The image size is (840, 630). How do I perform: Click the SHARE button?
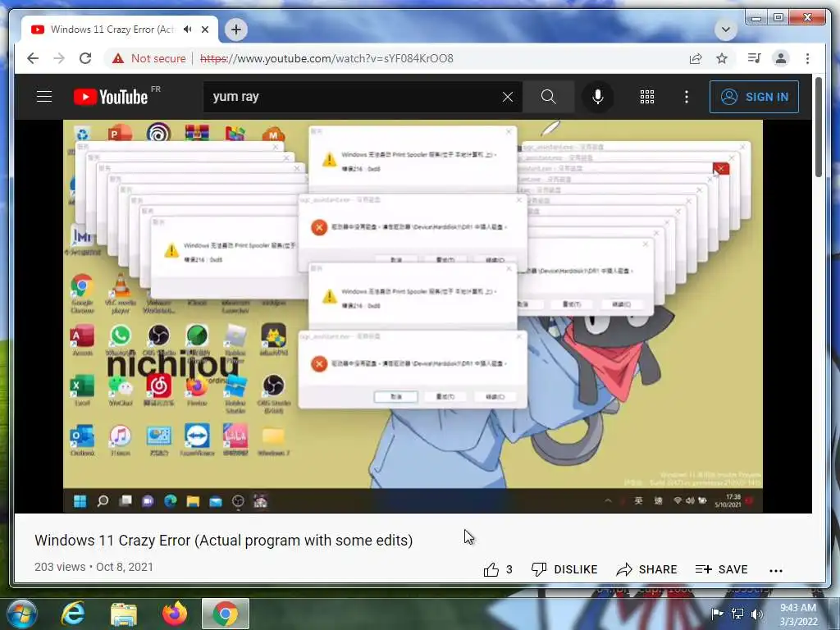646,569
